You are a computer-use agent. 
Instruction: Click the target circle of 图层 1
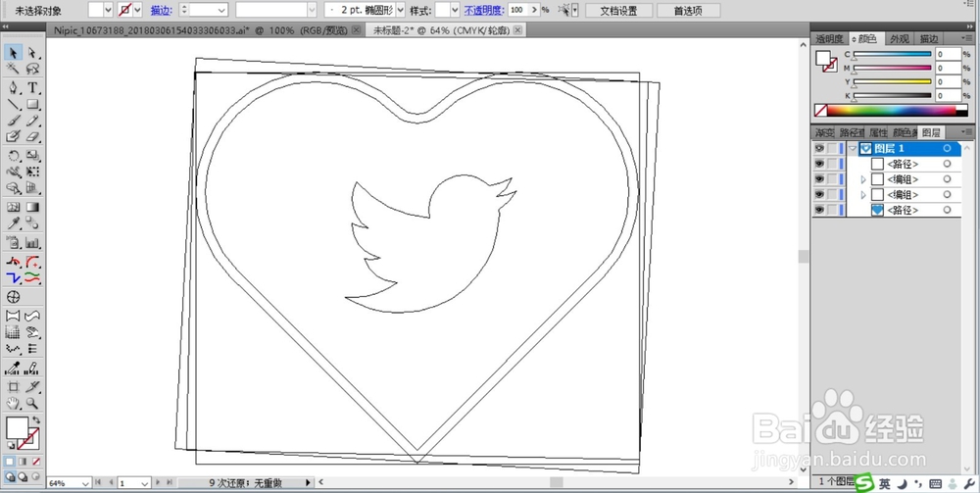click(x=947, y=149)
